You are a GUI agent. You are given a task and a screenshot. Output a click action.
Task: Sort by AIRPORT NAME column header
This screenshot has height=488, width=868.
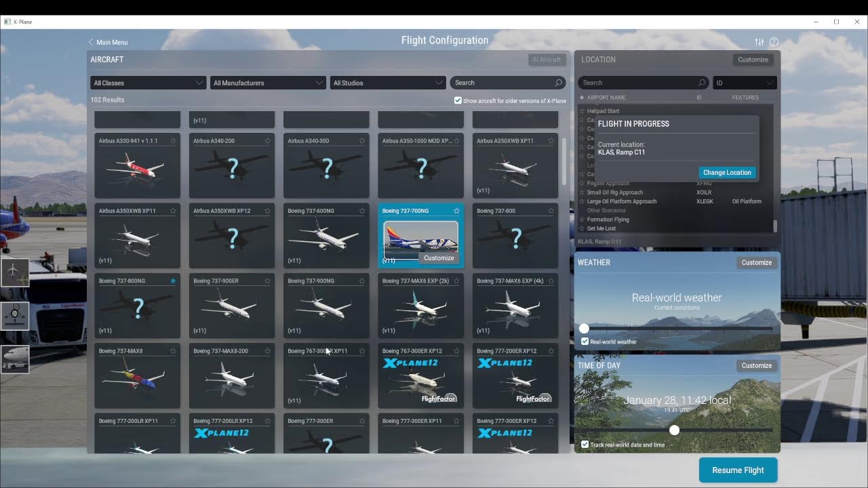tap(606, 98)
